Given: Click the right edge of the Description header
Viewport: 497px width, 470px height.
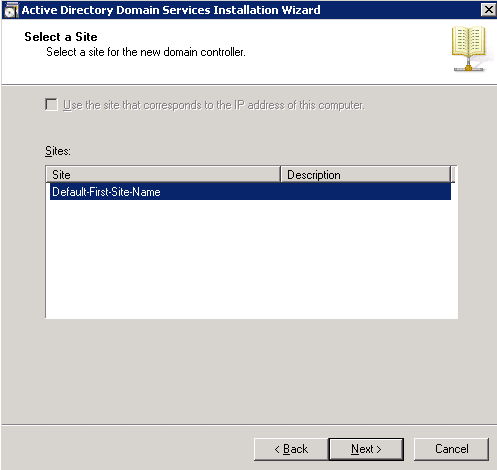Looking at the screenshot, I should [451, 175].
